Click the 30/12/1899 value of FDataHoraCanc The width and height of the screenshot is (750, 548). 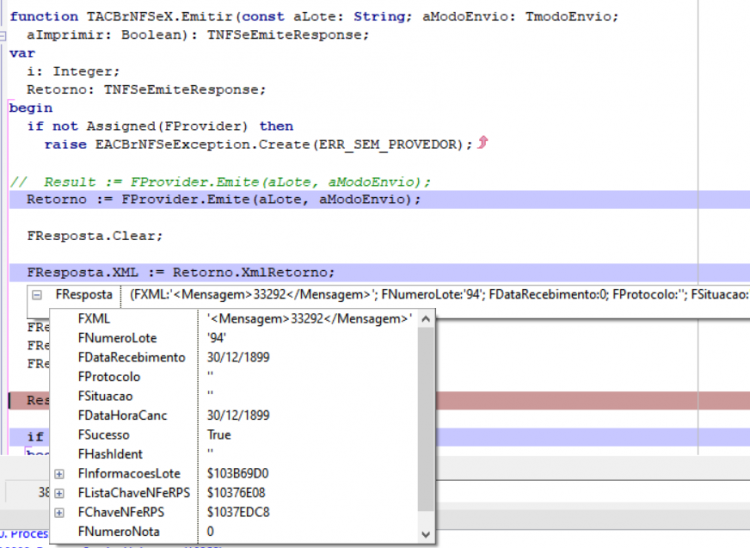238,416
